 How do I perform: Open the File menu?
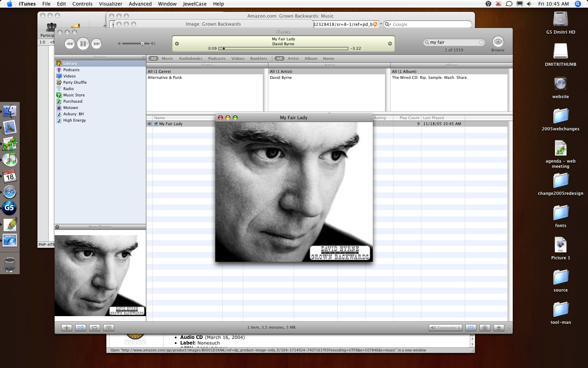46,4
